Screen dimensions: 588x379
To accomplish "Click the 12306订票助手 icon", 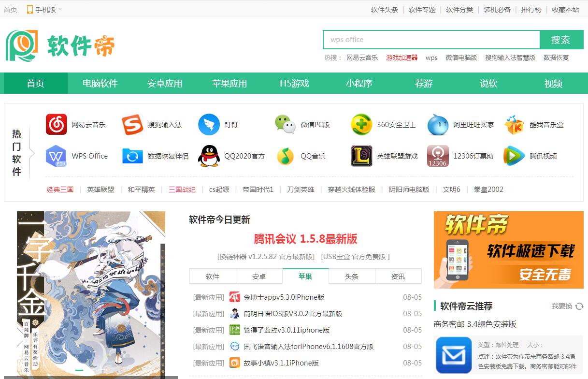I will pyautogui.click(x=438, y=156).
